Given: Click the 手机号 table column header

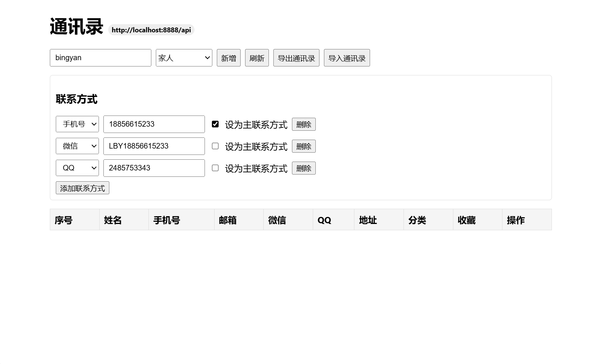Looking at the screenshot, I should tap(181, 220).
